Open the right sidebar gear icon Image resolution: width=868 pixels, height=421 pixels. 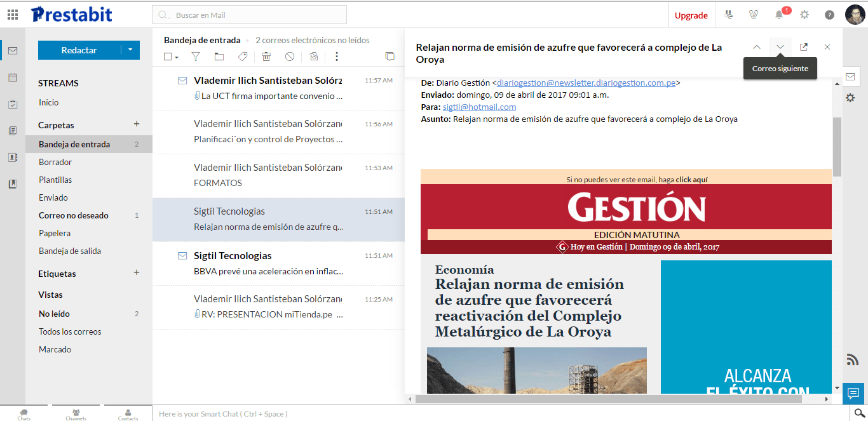coord(850,98)
